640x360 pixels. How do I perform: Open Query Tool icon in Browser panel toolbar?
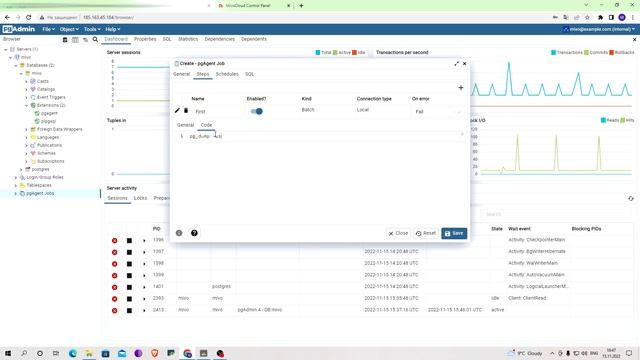coord(65,40)
